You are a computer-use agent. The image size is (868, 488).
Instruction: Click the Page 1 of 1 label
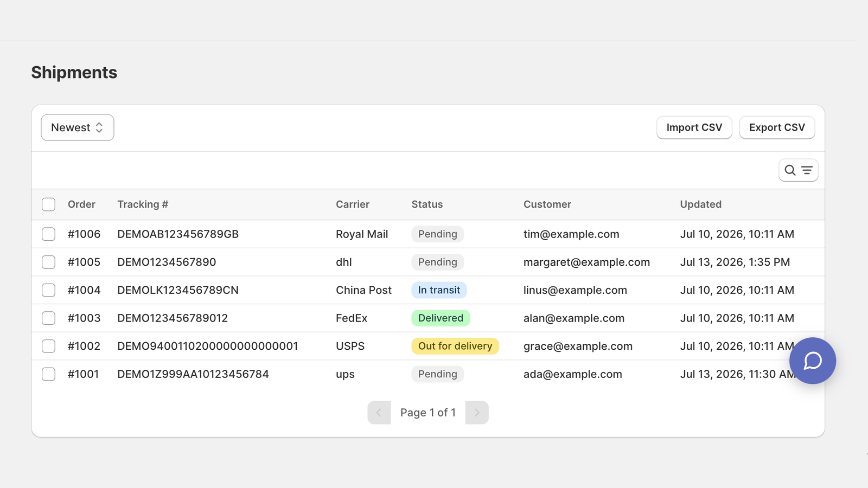click(x=428, y=413)
